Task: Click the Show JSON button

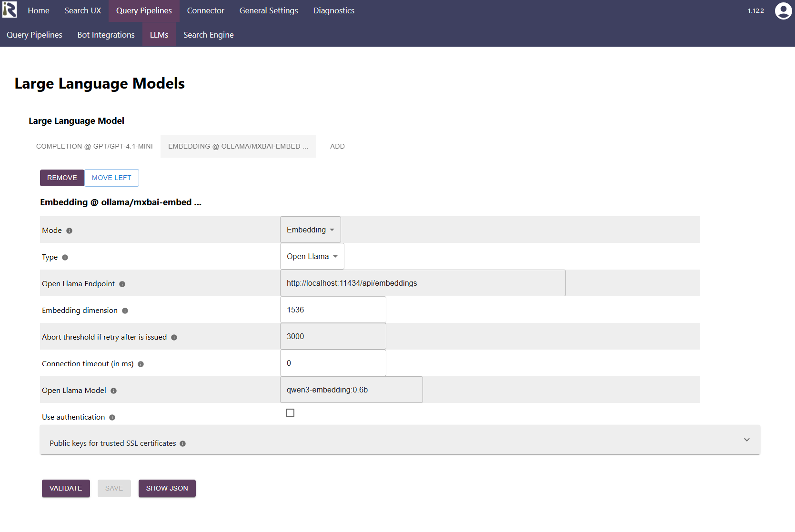Action: [167, 488]
